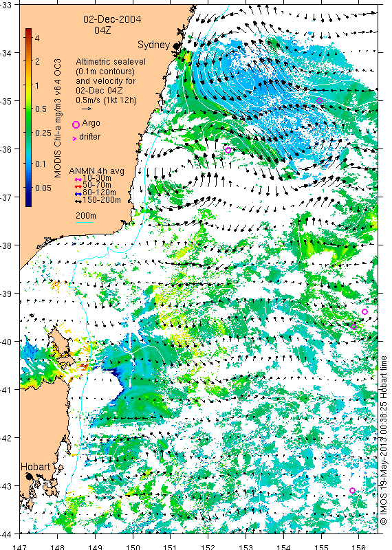The height and width of the screenshot is (550, 392).
Task: Click the IMOS copyright timestamp text
Action: point(384,440)
